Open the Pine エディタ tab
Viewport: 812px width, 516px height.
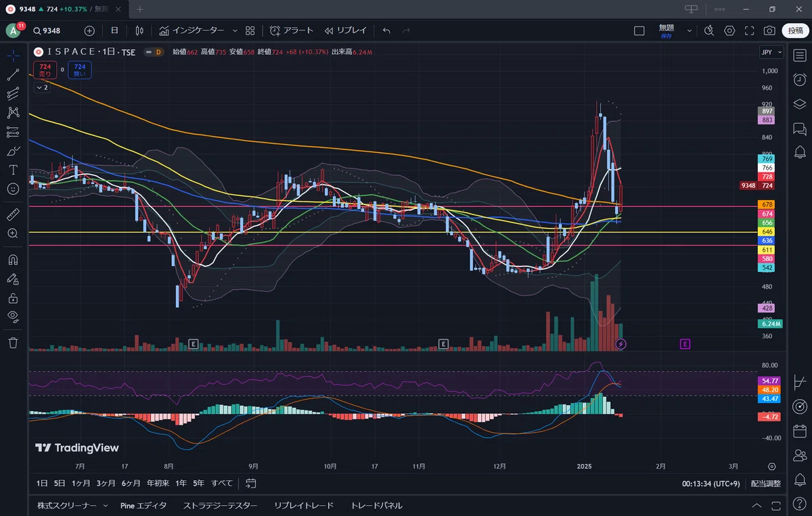(143, 506)
